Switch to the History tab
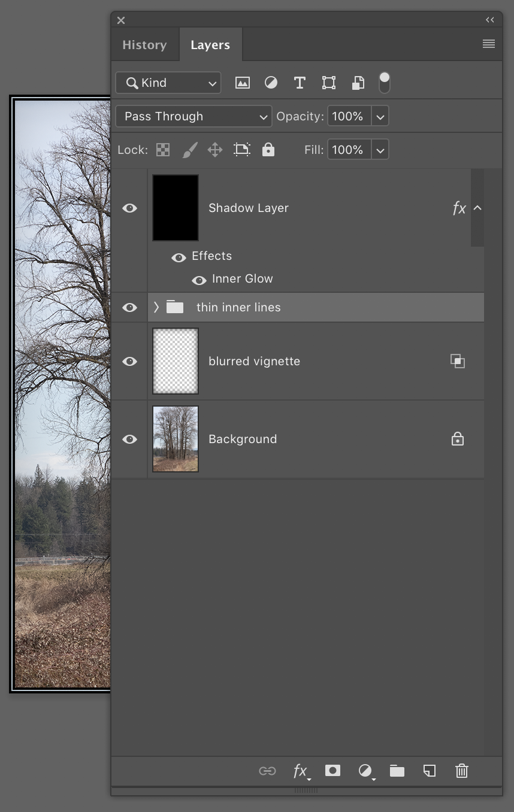This screenshot has width=514, height=812. (x=144, y=44)
